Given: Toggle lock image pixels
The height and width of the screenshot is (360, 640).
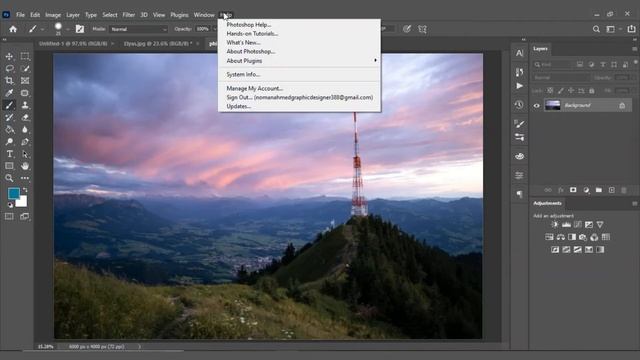Looking at the screenshot, I should pyautogui.click(x=561, y=91).
